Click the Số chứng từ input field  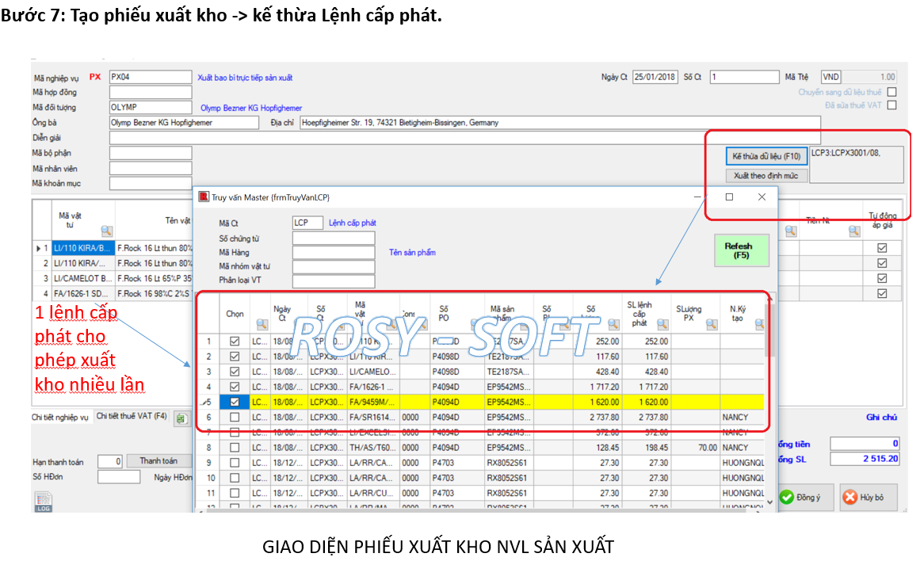[333, 238]
